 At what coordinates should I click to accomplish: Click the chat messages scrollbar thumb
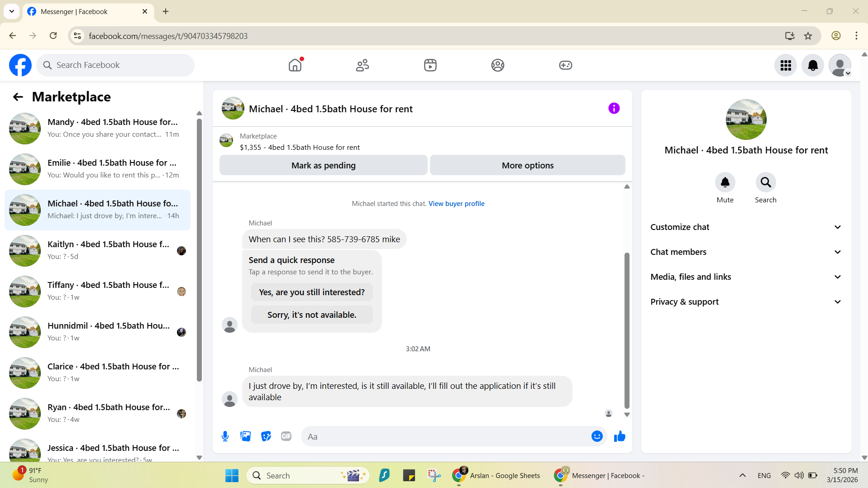627,330
